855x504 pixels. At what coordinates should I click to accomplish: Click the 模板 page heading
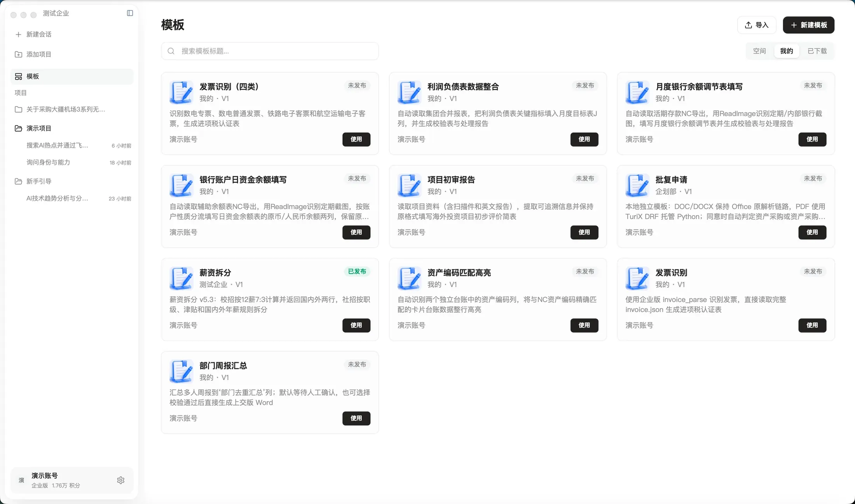click(173, 25)
